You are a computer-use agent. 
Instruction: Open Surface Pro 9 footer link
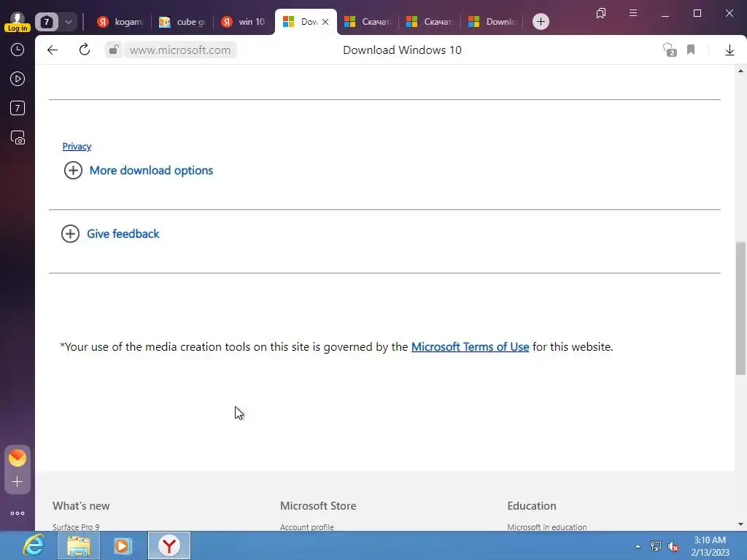pos(76,526)
